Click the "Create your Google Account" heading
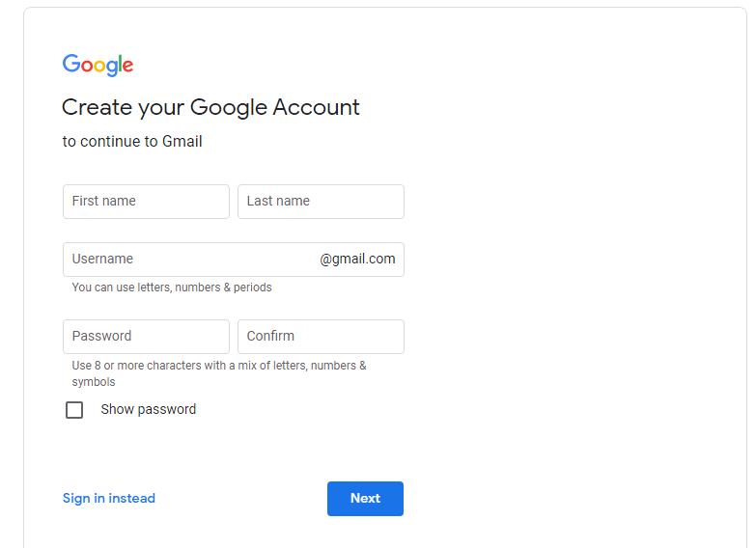 pos(210,107)
